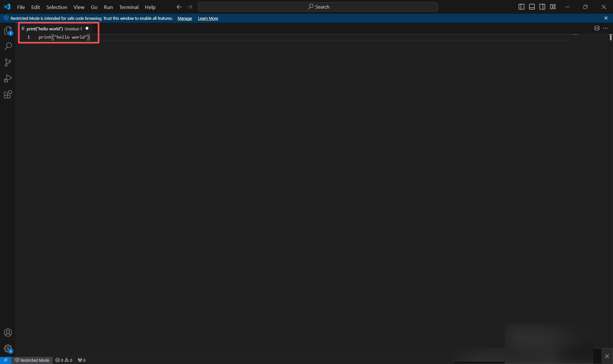Open the Accounts menu icon
Viewport: 613px width, 364px height.
point(8,333)
